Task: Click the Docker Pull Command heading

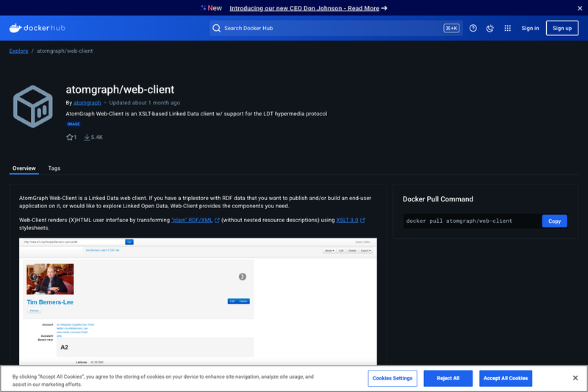Action: coord(437,199)
